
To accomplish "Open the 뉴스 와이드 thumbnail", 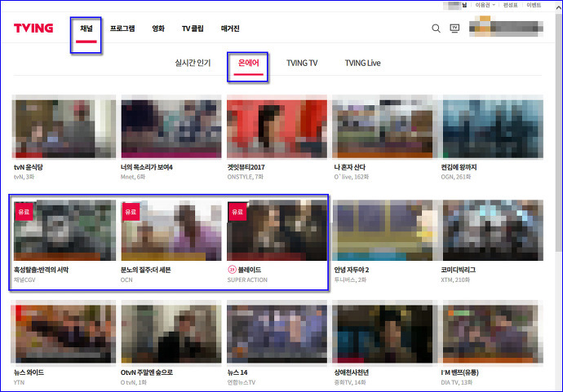I will 63,333.
